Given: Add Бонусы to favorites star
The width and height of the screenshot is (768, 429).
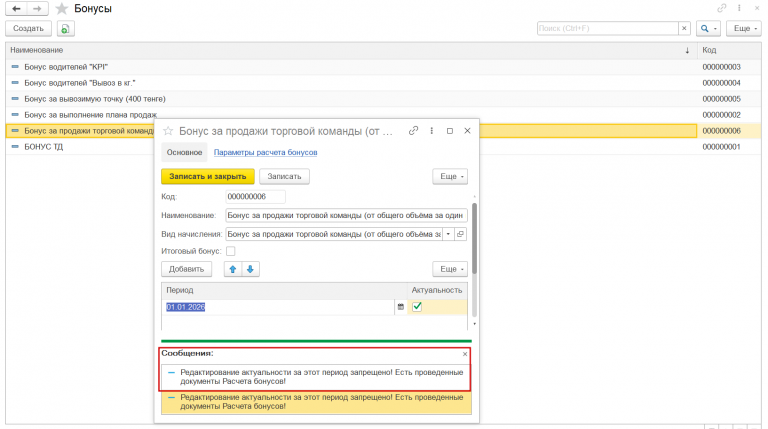Looking at the screenshot, I should (62, 9).
